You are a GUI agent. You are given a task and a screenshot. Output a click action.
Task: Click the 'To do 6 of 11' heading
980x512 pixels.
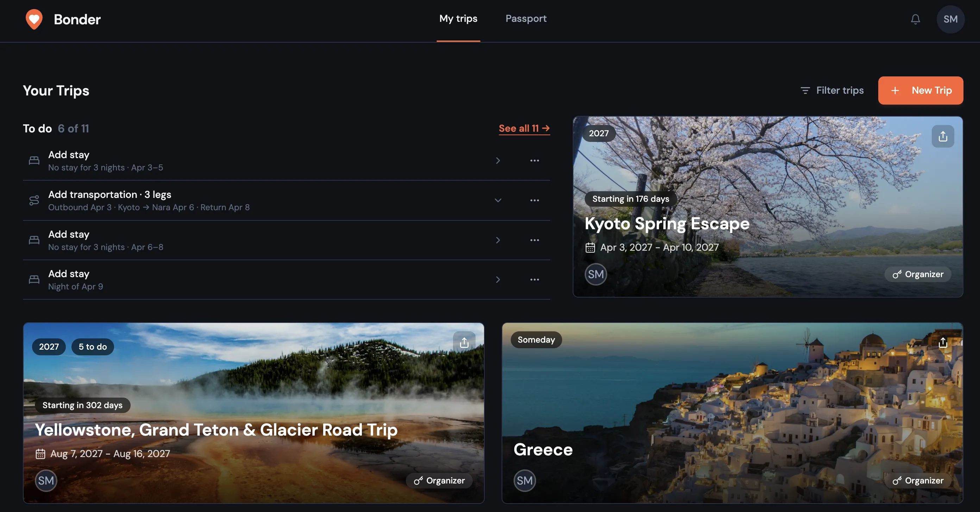click(x=56, y=129)
